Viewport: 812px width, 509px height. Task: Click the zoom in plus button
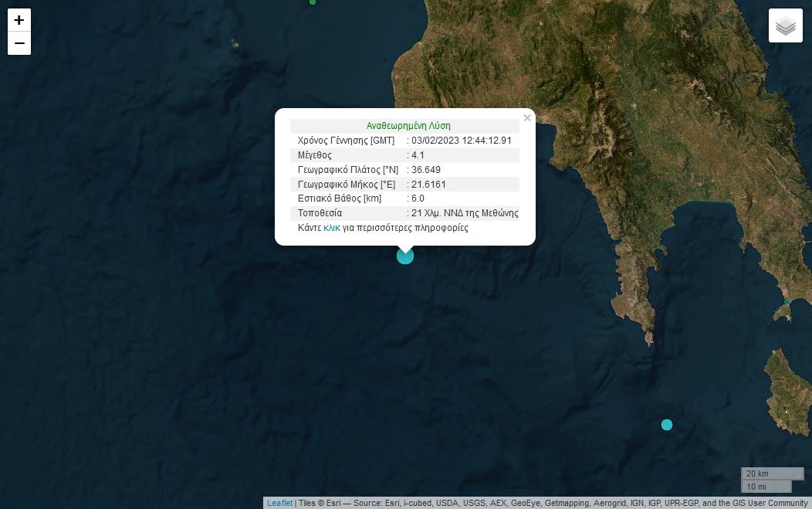pos(19,21)
